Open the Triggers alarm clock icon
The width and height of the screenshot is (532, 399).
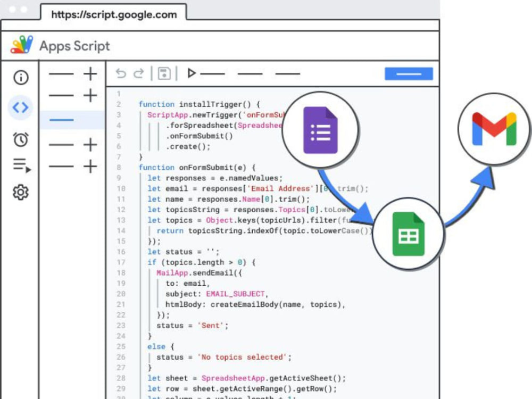(21, 139)
